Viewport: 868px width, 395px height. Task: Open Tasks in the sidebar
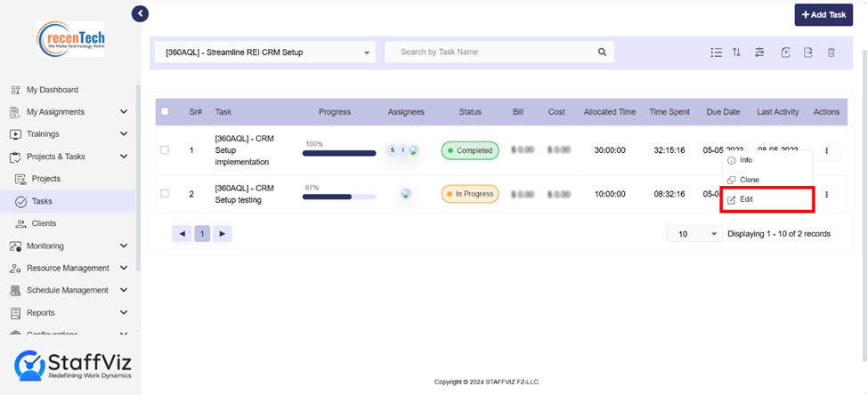click(x=68, y=201)
